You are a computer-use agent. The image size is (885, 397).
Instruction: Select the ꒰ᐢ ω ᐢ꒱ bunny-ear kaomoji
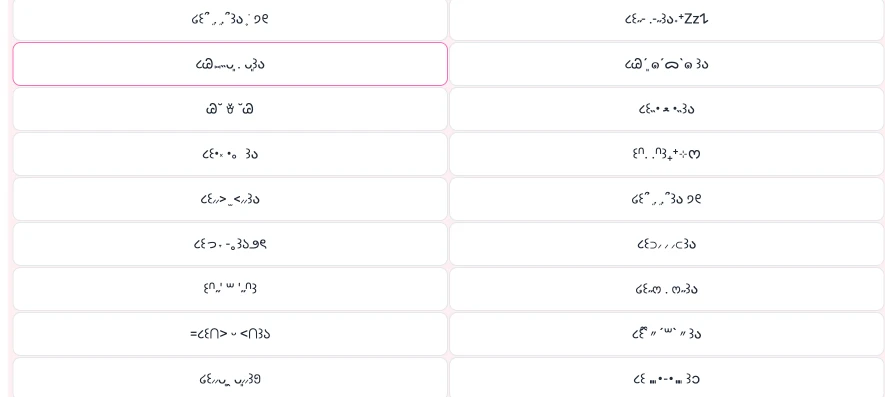pos(230,289)
